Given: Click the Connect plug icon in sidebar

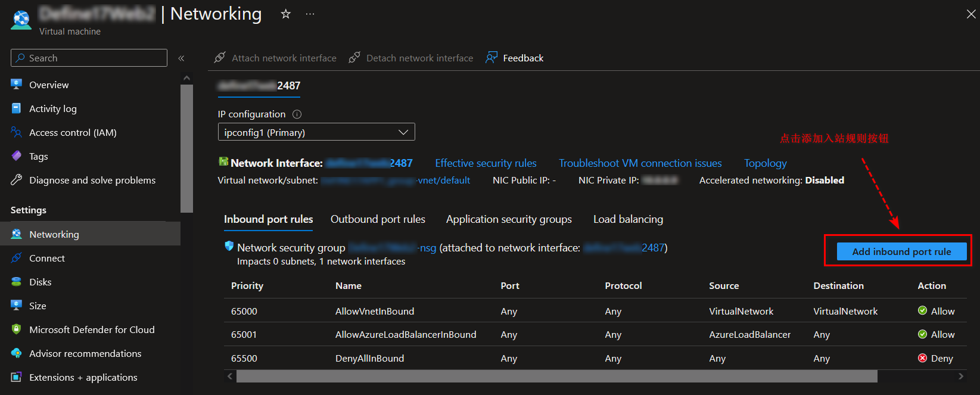Looking at the screenshot, I should click(x=17, y=258).
